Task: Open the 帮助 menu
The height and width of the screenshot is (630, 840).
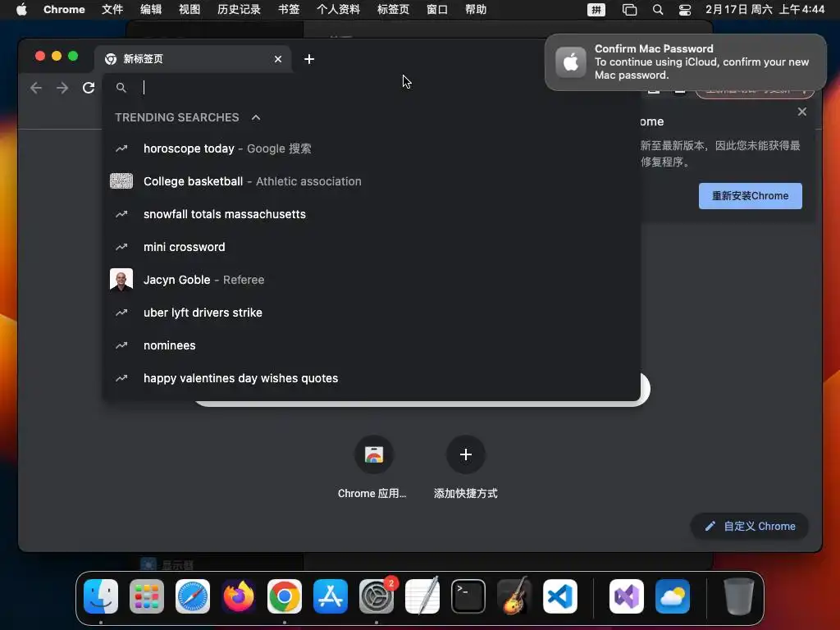Action: tap(476, 9)
